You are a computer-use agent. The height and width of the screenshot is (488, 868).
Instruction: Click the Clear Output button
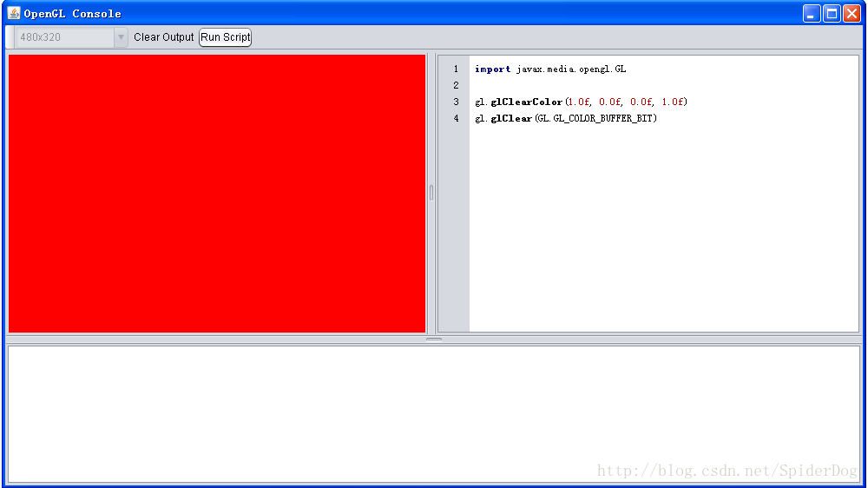163,37
